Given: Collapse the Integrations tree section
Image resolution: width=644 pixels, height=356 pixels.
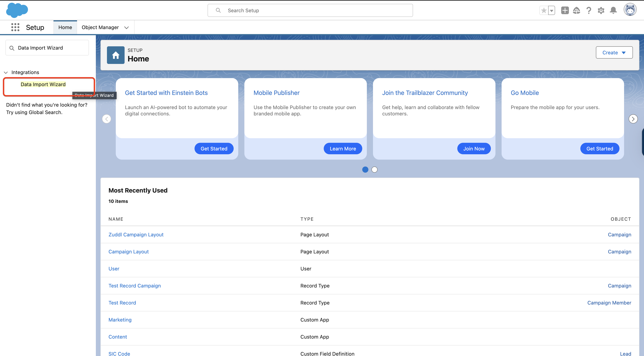Looking at the screenshot, I should 6,72.
